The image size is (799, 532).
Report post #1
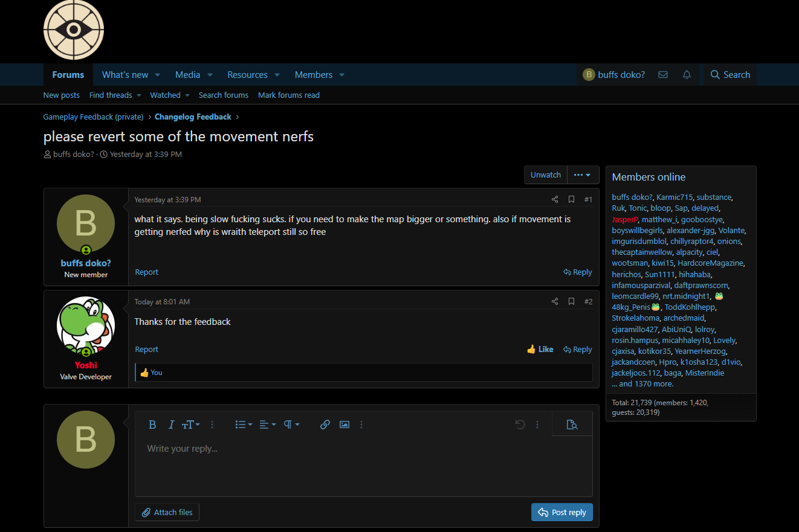tap(146, 272)
